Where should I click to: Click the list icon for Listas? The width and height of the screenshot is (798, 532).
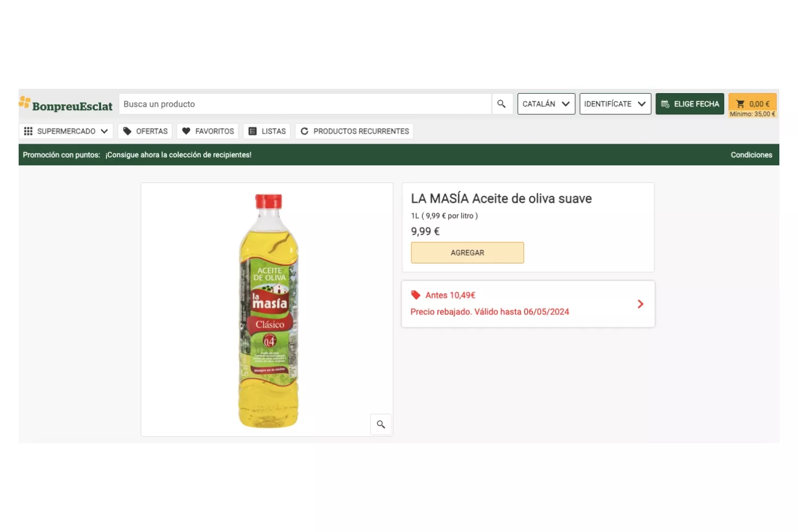(x=253, y=131)
